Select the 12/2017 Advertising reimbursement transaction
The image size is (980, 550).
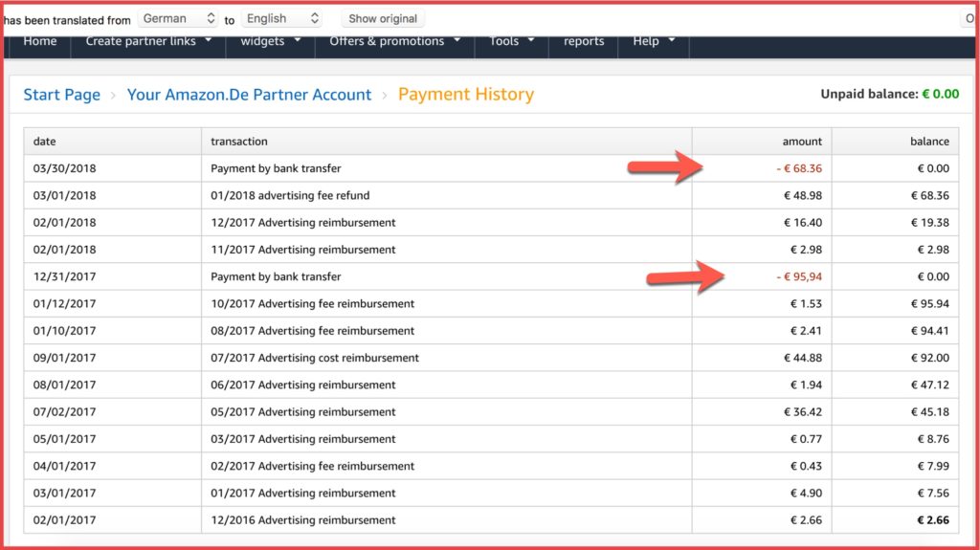(446, 223)
